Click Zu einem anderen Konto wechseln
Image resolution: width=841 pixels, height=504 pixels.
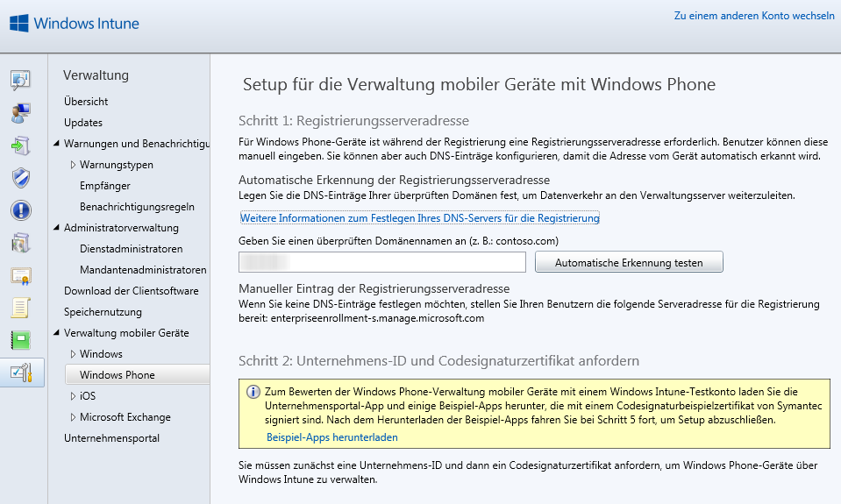click(754, 16)
